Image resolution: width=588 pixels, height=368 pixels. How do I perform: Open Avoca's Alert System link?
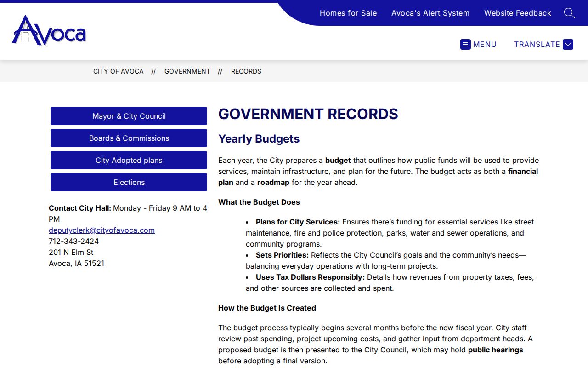(430, 13)
